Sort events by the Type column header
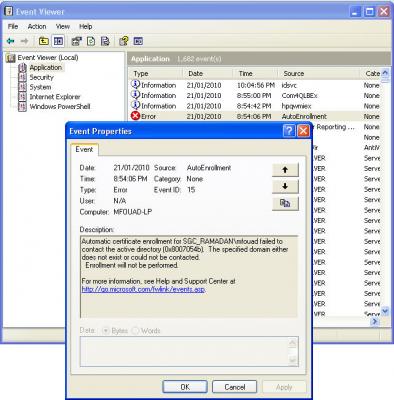 (155, 73)
